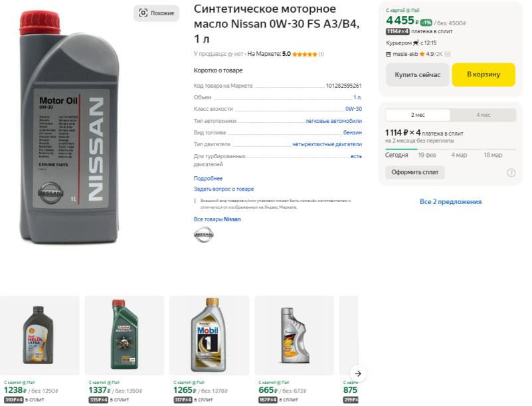Open the main Nissan oil bottle image

coord(70,128)
